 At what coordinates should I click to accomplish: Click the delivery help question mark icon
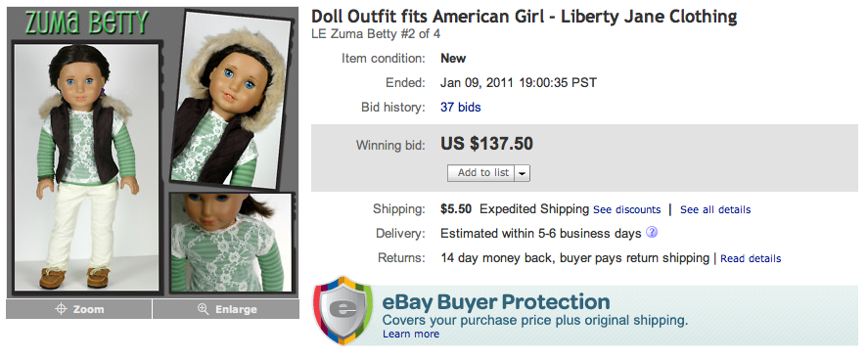pyautogui.click(x=652, y=233)
